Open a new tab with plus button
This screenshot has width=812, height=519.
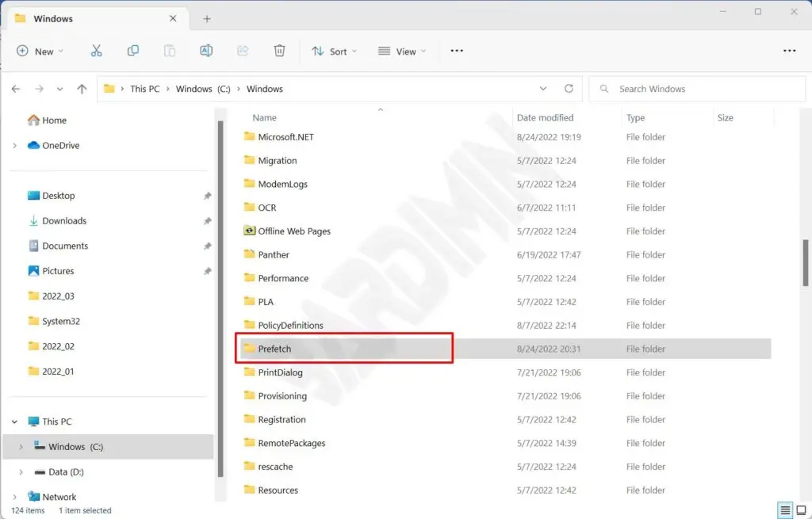click(207, 19)
